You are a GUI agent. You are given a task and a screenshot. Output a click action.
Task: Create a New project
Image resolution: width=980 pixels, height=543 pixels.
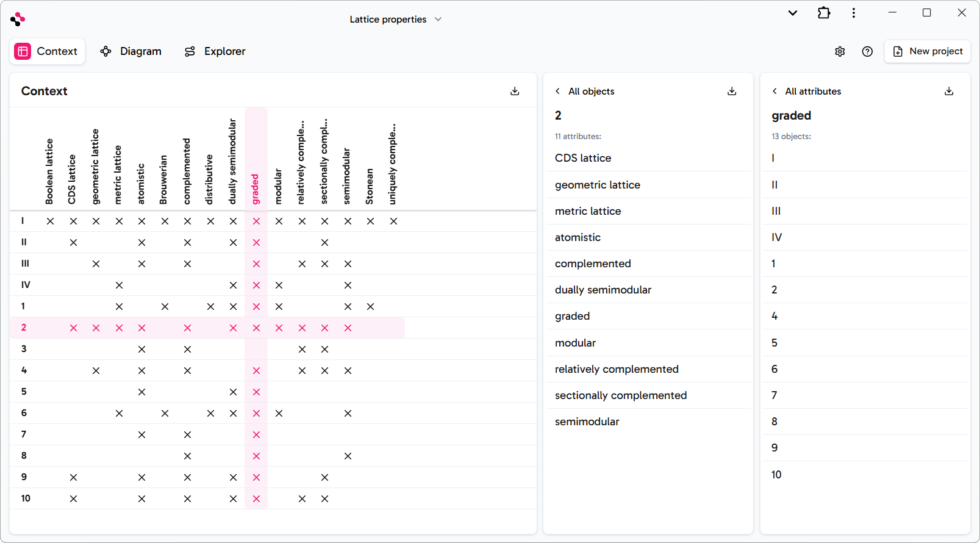coord(927,51)
